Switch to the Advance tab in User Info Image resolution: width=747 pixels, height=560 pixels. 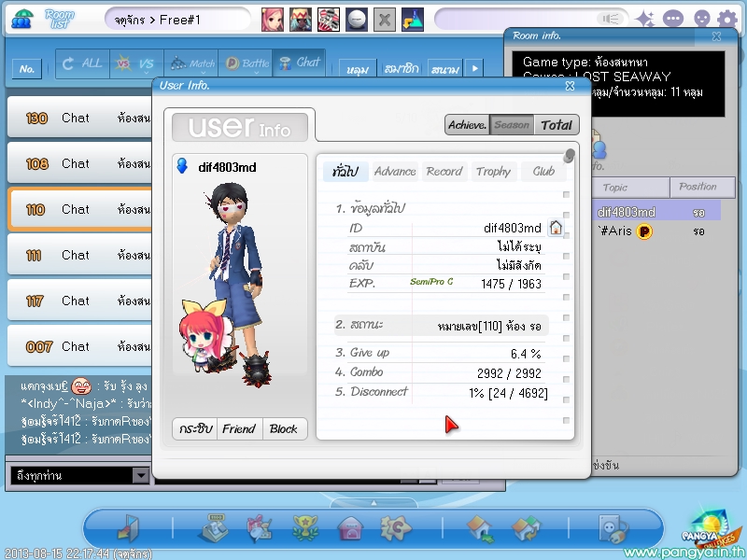tap(395, 172)
